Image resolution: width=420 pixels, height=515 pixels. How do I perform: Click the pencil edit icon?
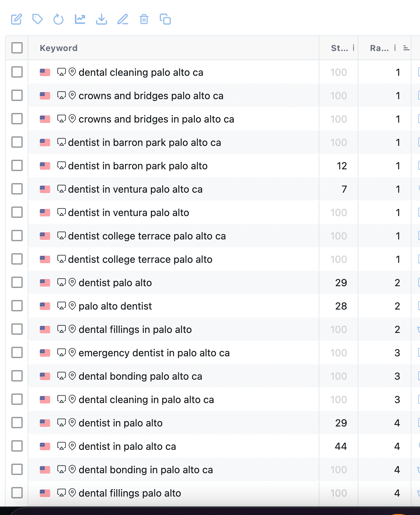click(x=123, y=19)
